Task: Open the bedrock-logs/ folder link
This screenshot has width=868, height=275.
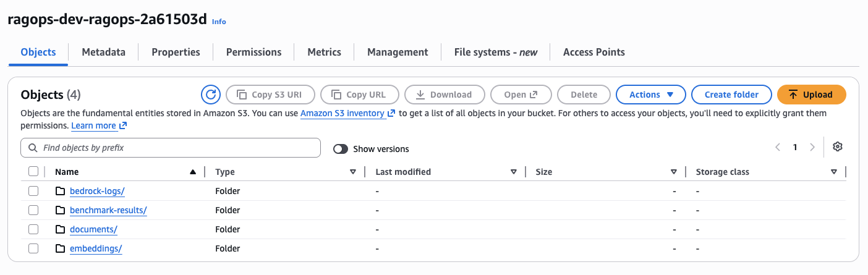Action: point(97,191)
